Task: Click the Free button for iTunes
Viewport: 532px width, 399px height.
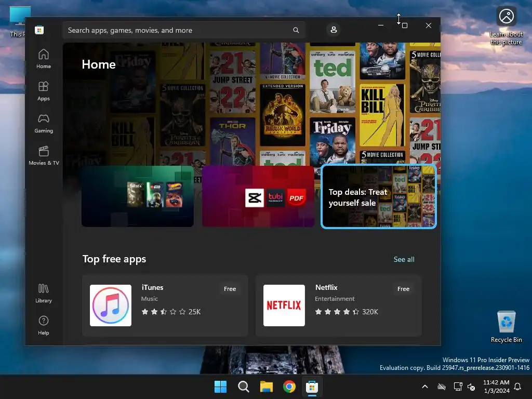Action: [230, 289]
